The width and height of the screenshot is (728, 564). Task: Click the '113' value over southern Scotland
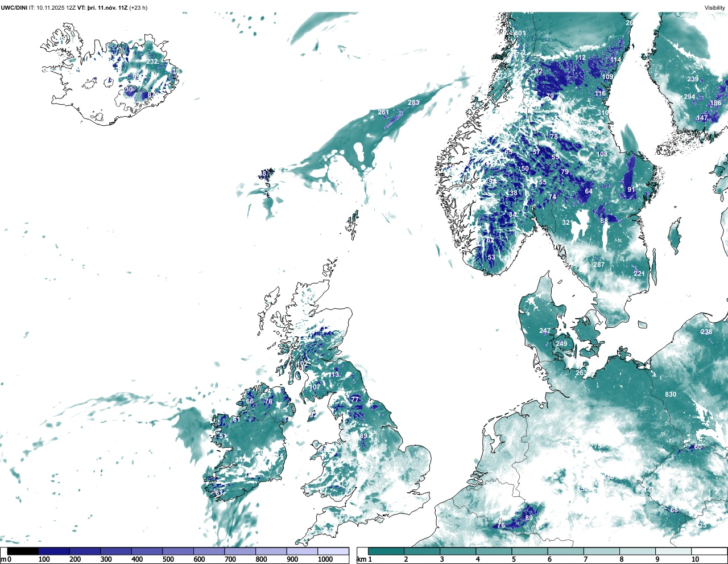point(333,374)
